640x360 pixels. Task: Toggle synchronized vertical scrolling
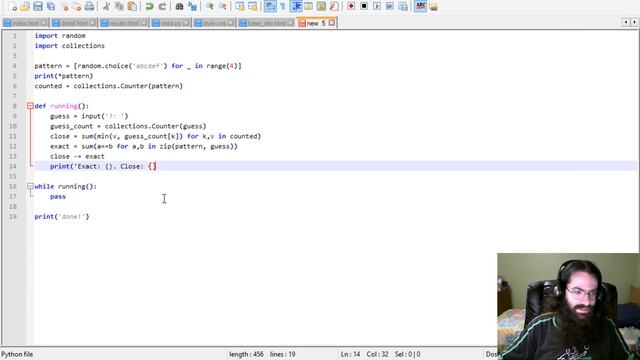coord(240,6)
